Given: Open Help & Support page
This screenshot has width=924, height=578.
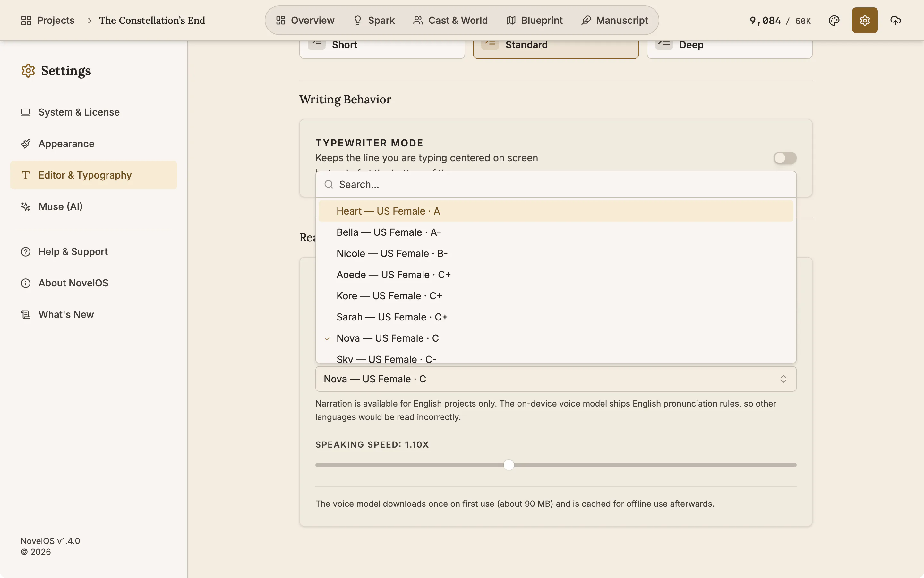Looking at the screenshot, I should (x=94, y=252).
